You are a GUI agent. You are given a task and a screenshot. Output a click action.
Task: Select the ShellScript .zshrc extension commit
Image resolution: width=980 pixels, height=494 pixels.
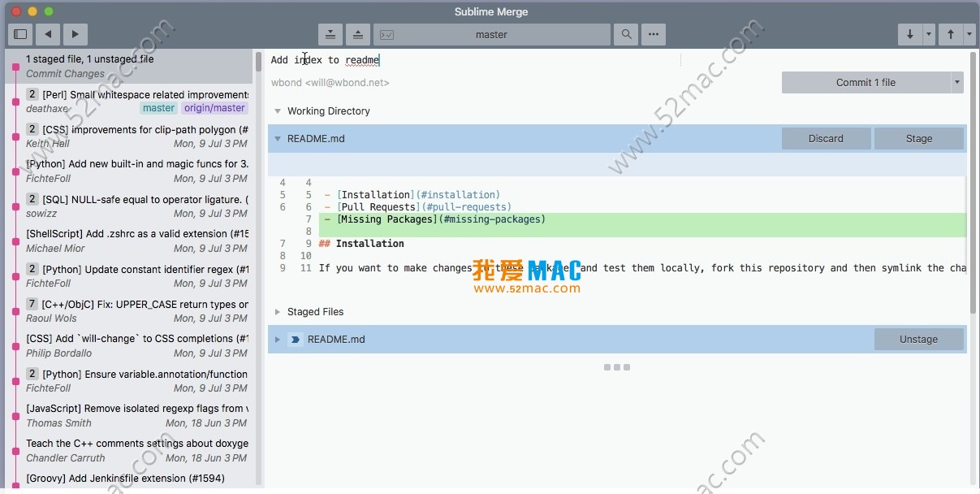click(x=130, y=240)
